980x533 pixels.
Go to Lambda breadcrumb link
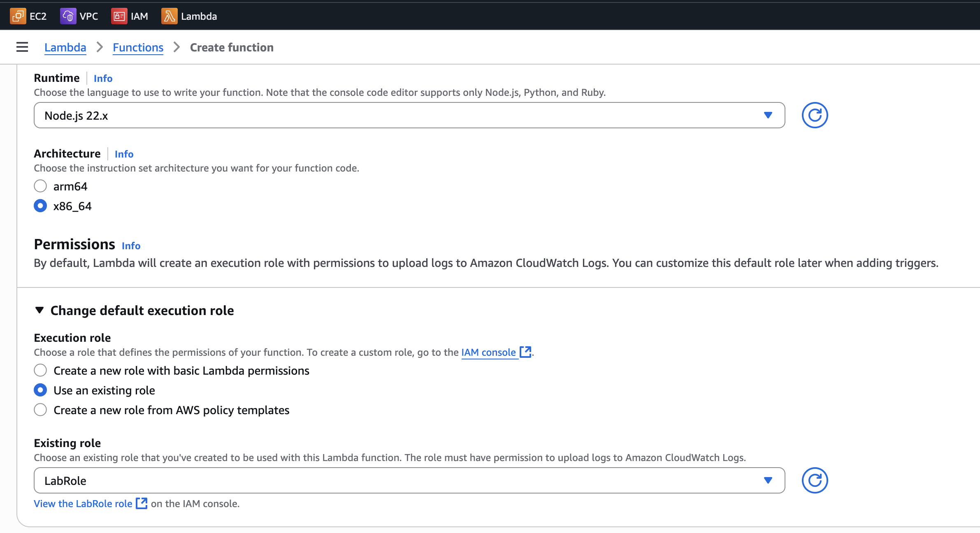(x=65, y=47)
